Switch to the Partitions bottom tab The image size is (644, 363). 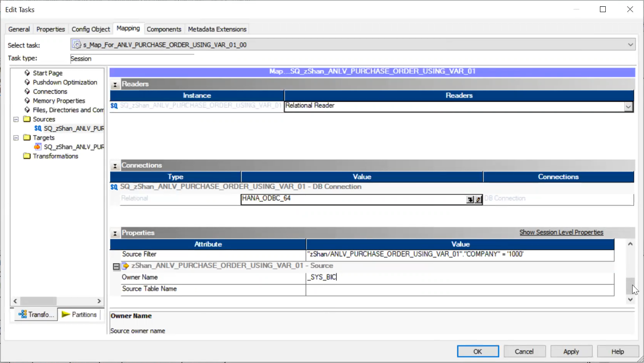pyautogui.click(x=80, y=314)
